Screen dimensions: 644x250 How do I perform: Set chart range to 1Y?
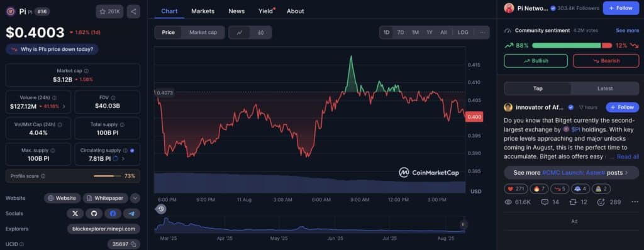[429, 33]
